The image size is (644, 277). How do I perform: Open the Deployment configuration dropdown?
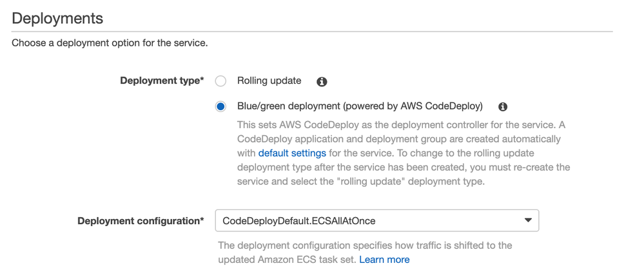tap(377, 221)
